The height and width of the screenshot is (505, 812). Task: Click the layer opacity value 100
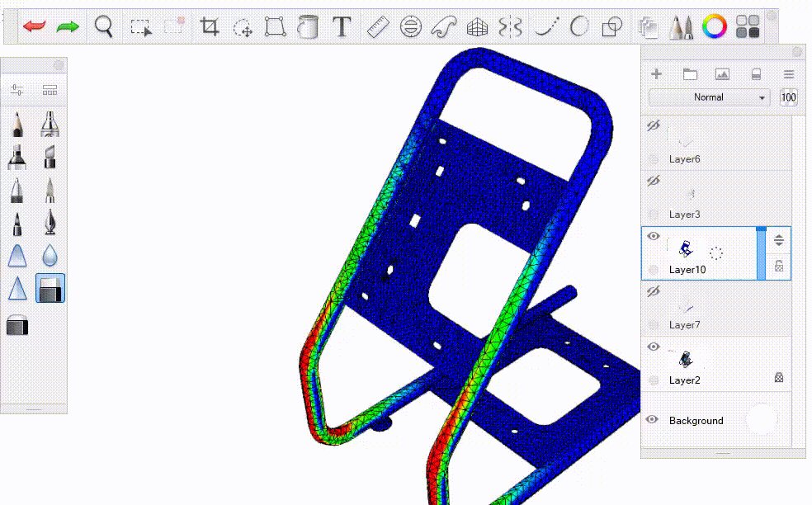coord(788,97)
